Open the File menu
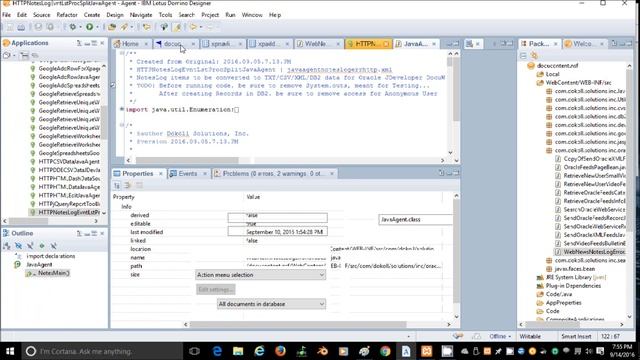 pyautogui.click(x=7, y=15)
